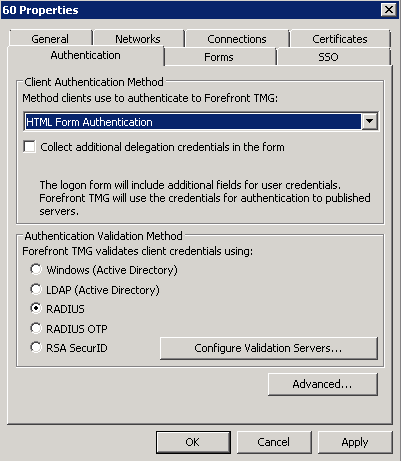401x461 pixels.
Task: Cancel the properties dialog
Action: 274,442
